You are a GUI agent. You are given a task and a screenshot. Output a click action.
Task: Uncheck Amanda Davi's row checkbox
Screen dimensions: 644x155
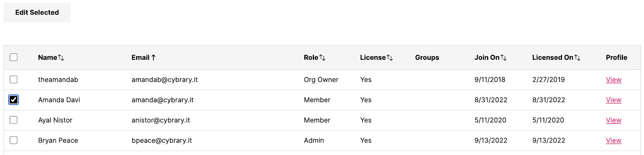14,100
